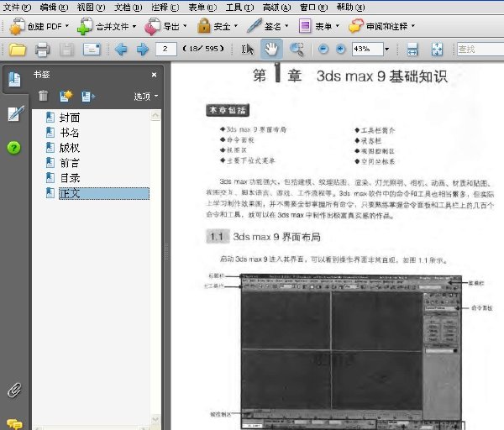
Task: Click the page number input field
Action: coord(165,50)
